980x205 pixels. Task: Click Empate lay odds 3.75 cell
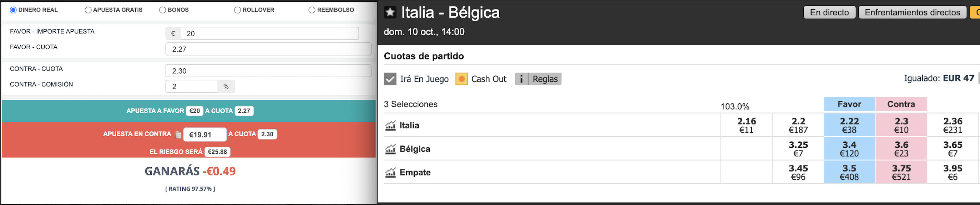[x=901, y=172]
